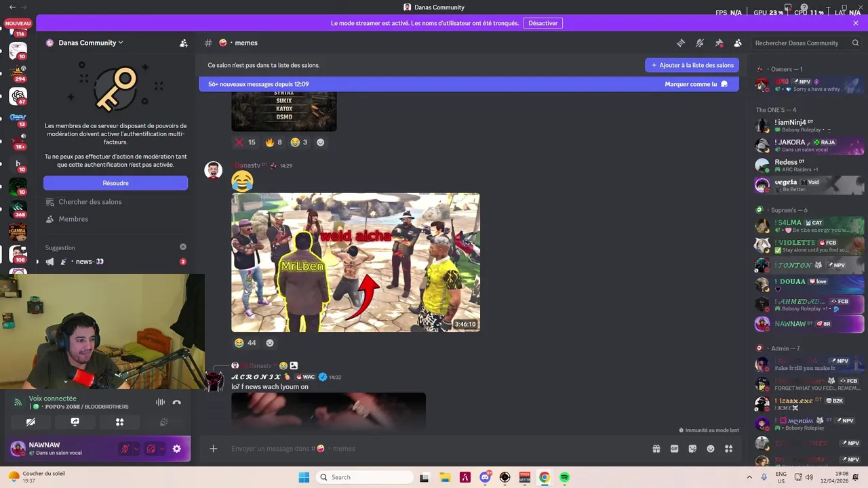
Task: Click Ajouter à la liste des salons
Action: point(692,65)
